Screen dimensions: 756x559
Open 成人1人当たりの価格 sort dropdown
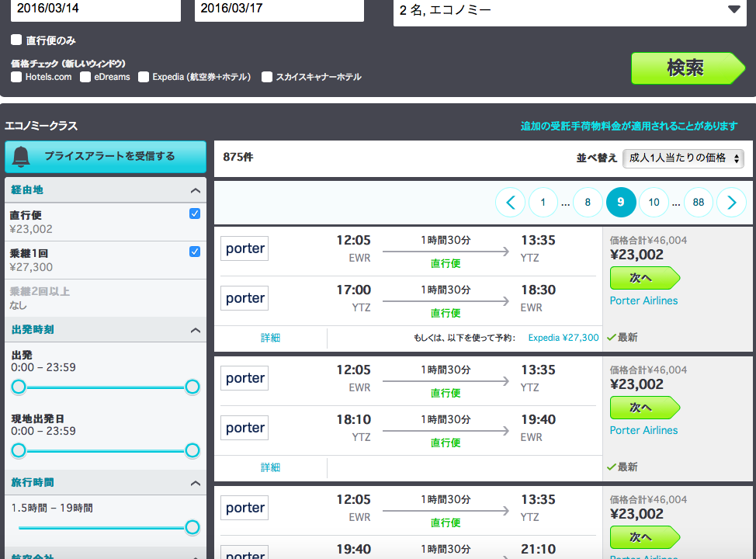tap(683, 158)
